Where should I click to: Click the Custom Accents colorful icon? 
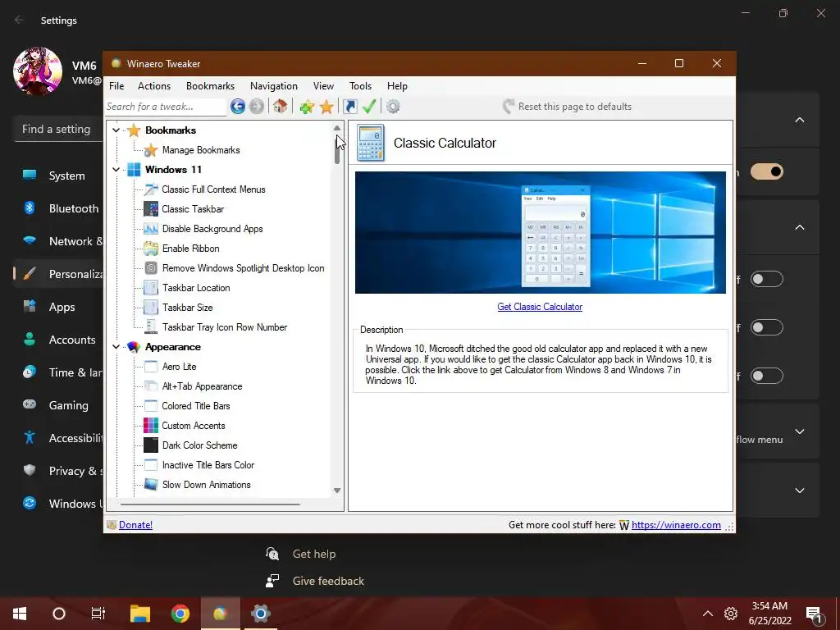pyautogui.click(x=151, y=426)
